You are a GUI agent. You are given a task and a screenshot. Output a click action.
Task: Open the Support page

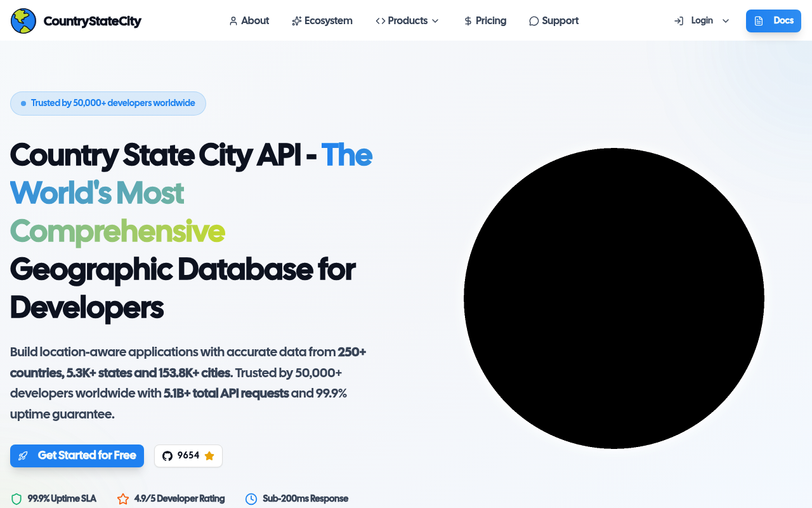pos(553,21)
